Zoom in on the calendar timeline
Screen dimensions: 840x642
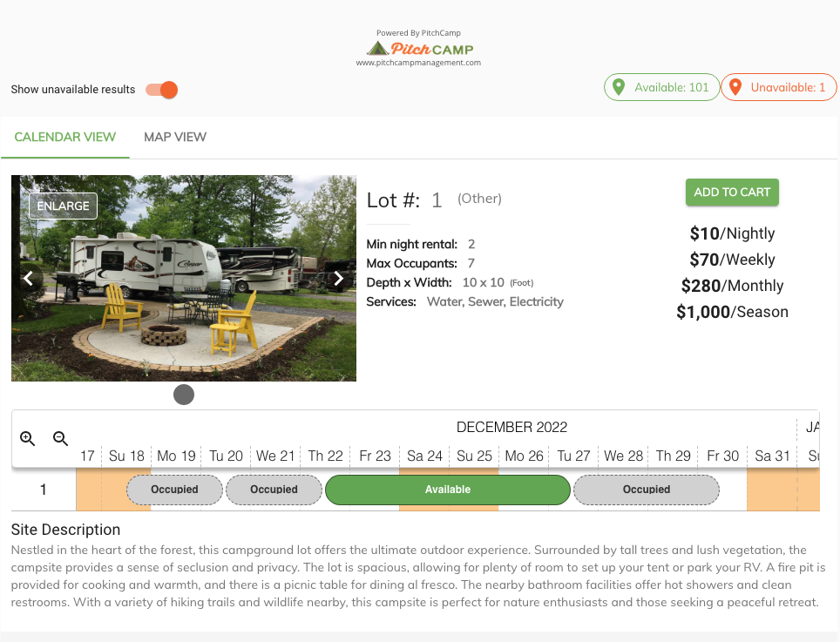point(27,438)
